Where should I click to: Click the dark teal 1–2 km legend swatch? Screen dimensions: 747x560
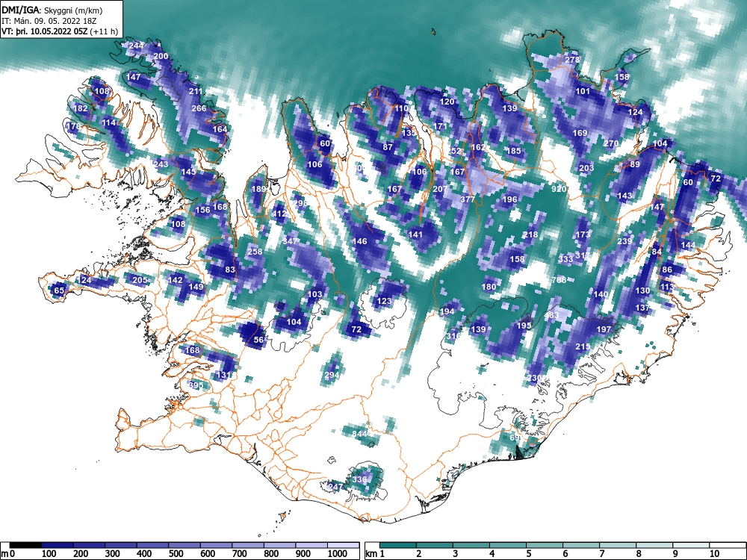click(398, 545)
